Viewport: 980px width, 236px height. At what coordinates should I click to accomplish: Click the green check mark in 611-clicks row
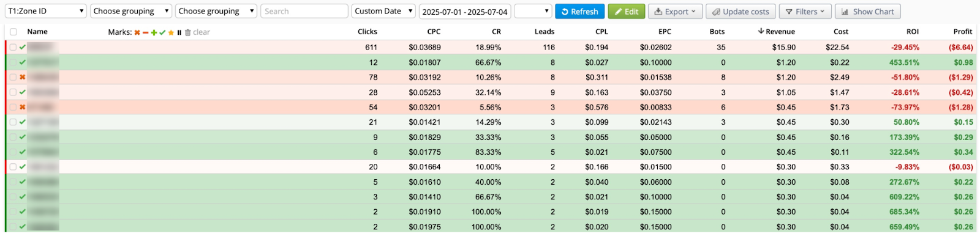[x=23, y=47]
